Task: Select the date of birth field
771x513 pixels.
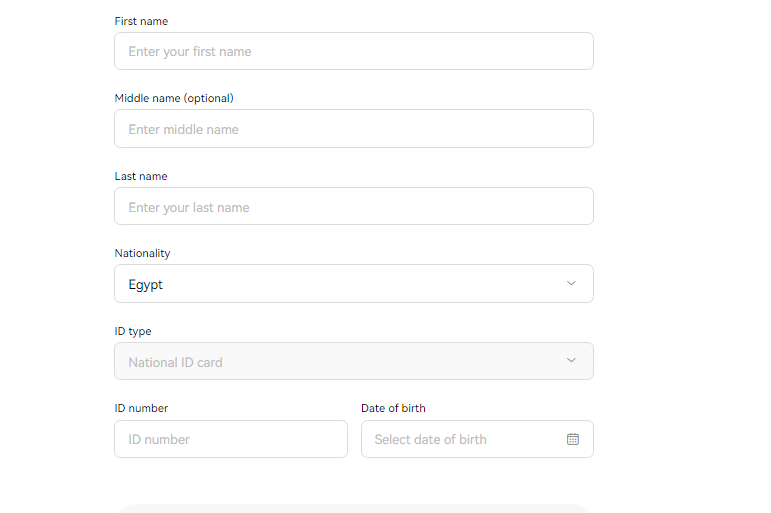Action: [477, 439]
